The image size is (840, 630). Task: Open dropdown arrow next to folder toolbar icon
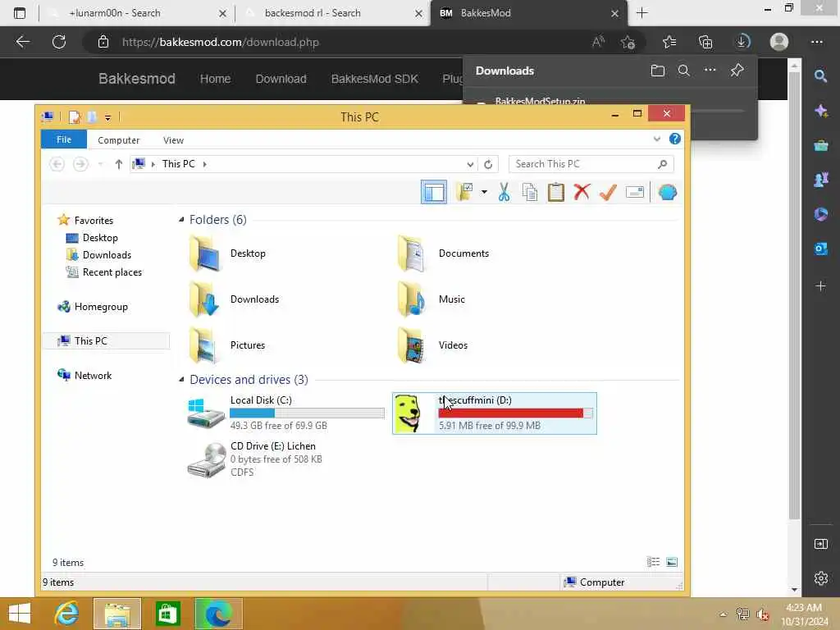pos(484,192)
